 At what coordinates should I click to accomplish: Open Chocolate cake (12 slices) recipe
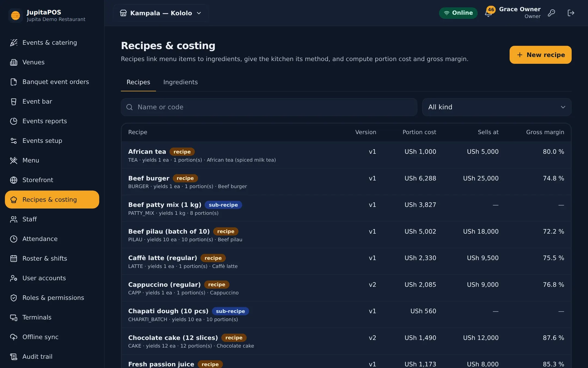pyautogui.click(x=346, y=341)
